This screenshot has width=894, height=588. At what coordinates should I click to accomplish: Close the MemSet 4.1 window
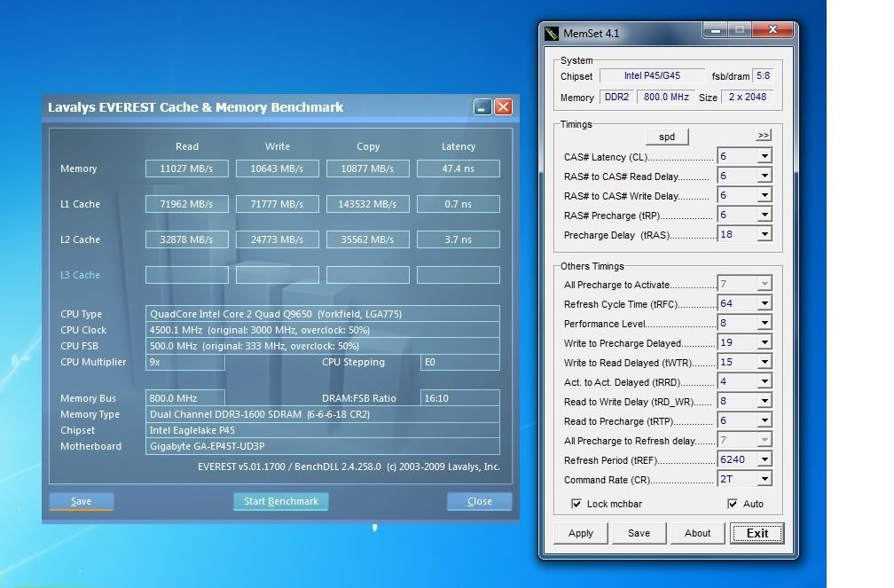pos(772,29)
